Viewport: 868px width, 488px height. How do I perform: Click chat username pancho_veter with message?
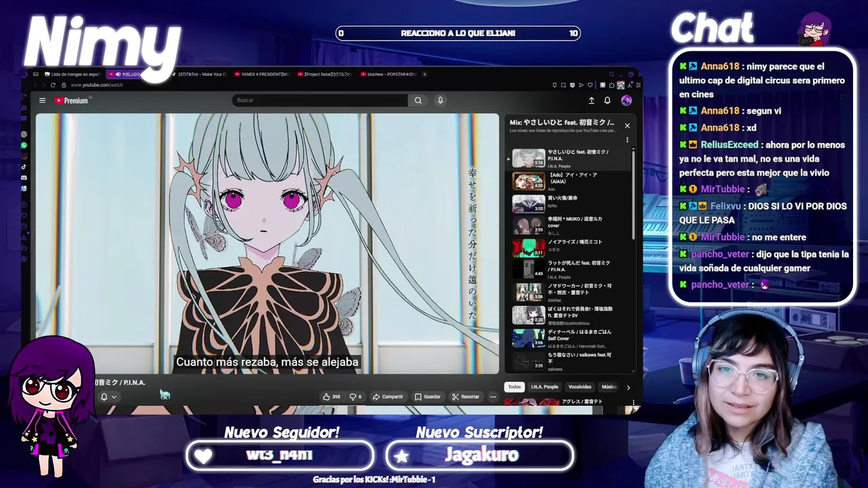720,254
